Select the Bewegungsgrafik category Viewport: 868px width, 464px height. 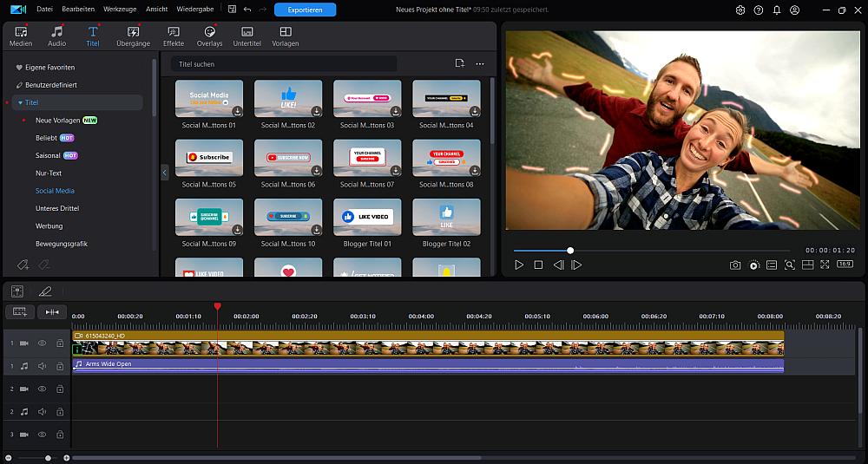[62, 244]
